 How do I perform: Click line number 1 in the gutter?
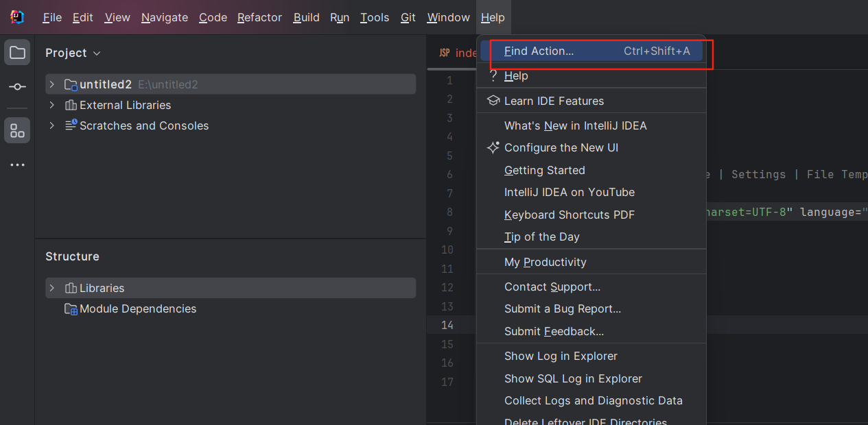coord(449,80)
